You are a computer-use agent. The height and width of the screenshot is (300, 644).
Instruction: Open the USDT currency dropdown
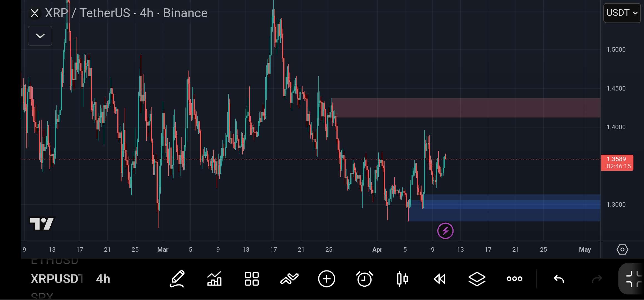[x=622, y=13]
